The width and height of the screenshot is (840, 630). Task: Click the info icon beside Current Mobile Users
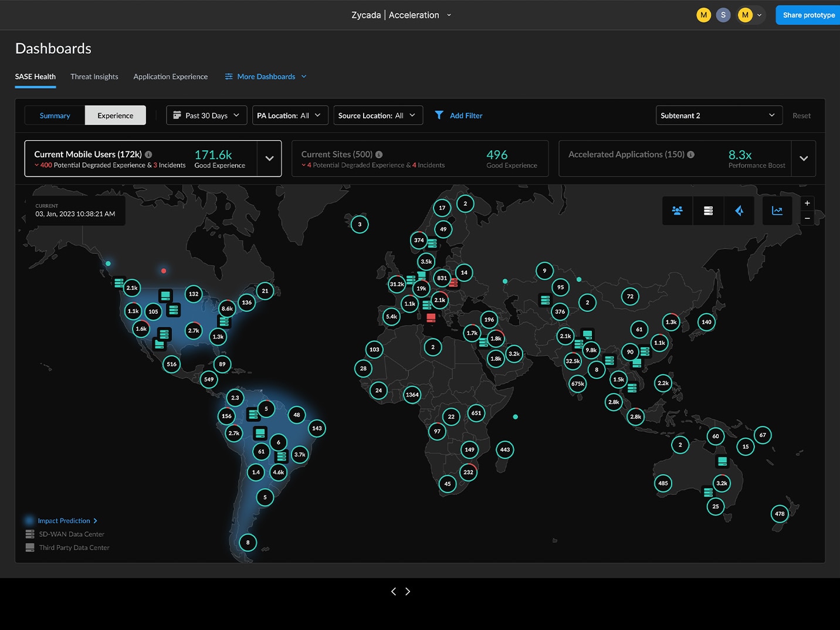coord(148,154)
